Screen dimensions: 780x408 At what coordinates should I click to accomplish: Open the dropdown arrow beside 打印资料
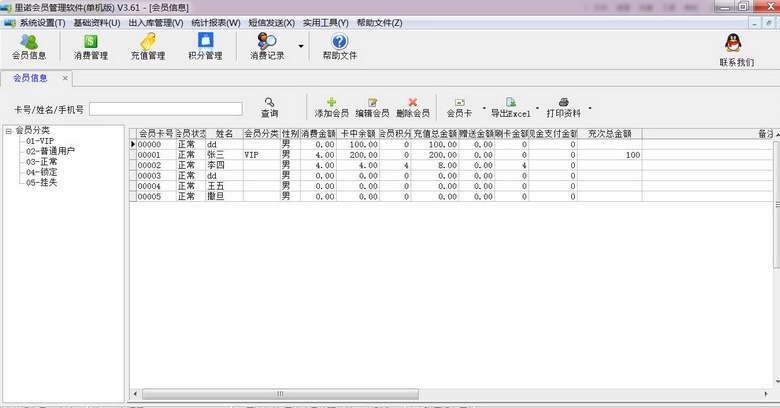(590, 107)
